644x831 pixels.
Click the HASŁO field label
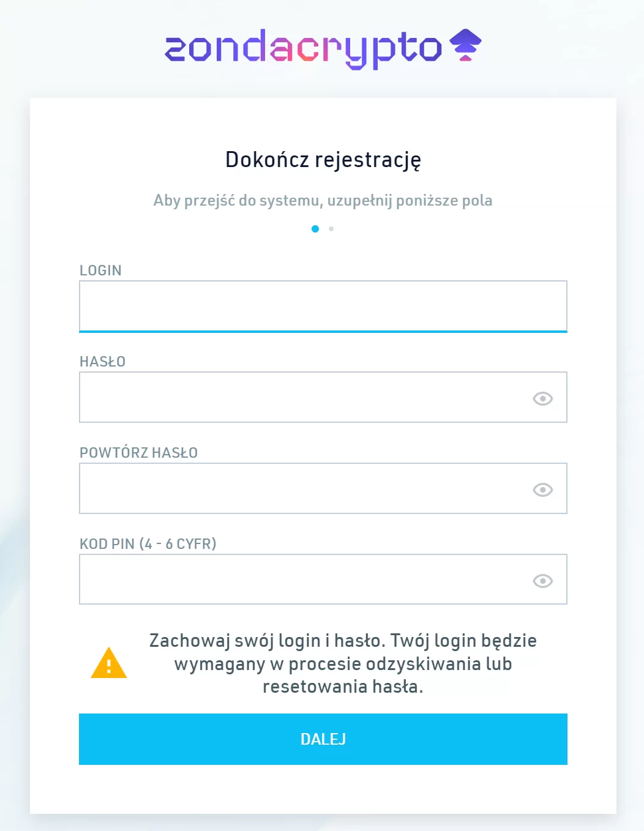102,362
